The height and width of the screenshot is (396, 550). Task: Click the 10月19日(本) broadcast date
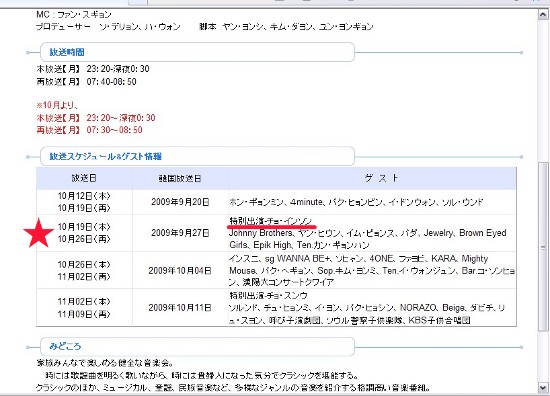point(84,227)
